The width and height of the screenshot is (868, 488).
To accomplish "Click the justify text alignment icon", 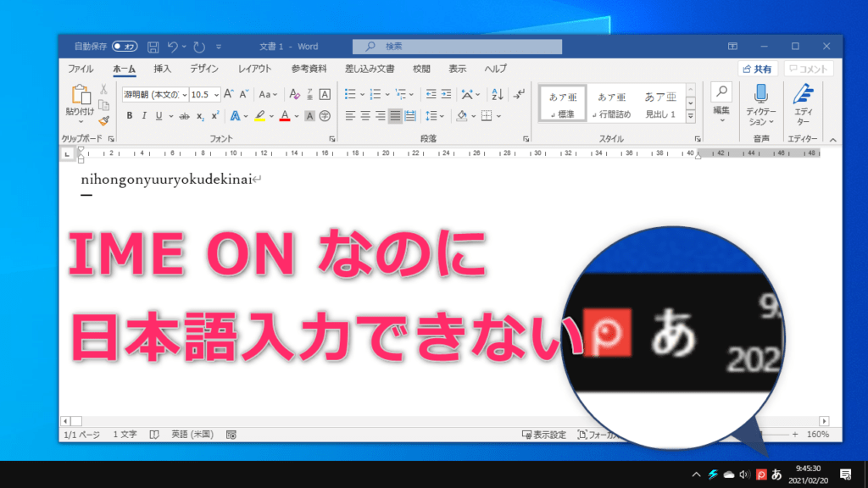I will pos(395,116).
